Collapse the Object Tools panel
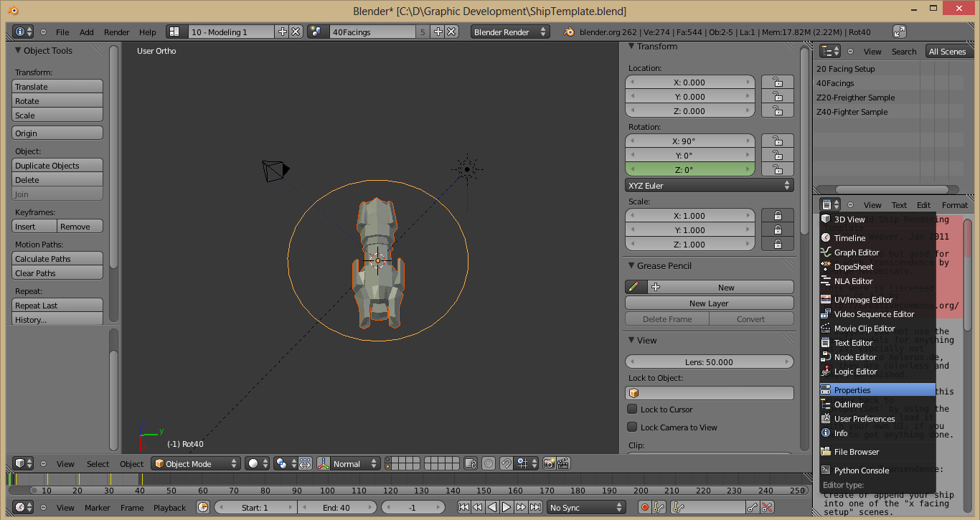This screenshot has width=980, height=520. (18, 50)
